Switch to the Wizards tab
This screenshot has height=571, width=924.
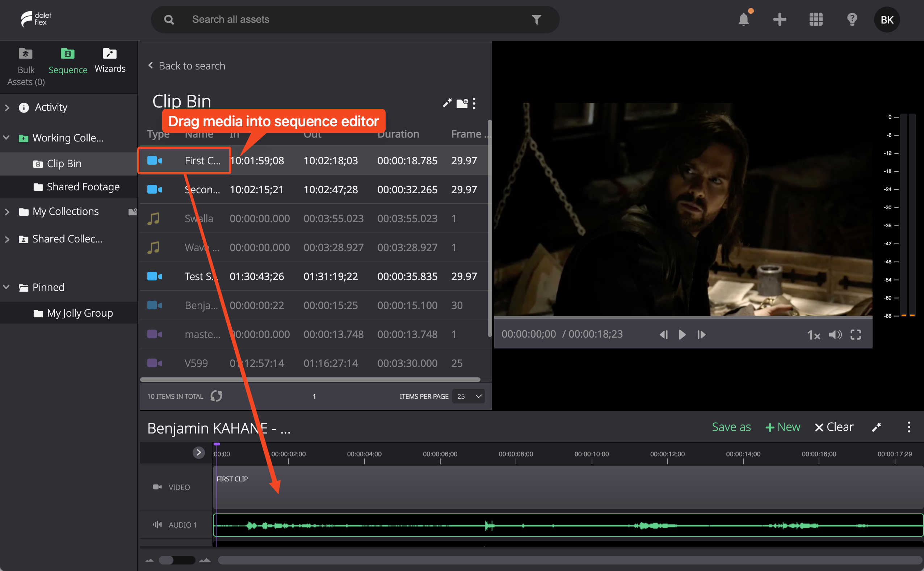click(x=110, y=60)
